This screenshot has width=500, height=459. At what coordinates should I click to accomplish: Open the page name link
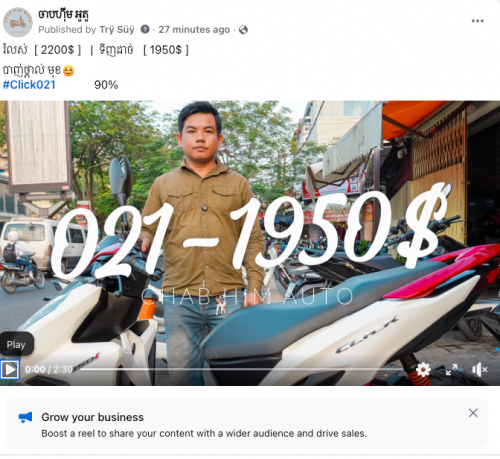coord(63,14)
